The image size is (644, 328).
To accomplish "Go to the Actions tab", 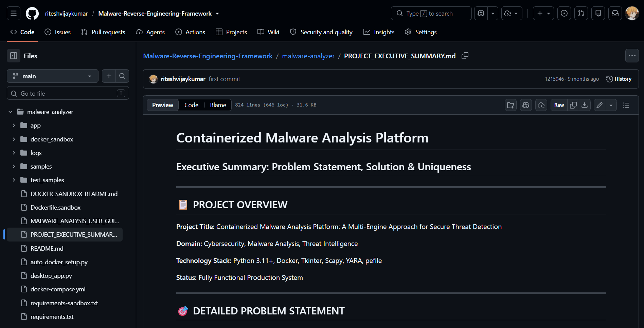I will point(190,32).
